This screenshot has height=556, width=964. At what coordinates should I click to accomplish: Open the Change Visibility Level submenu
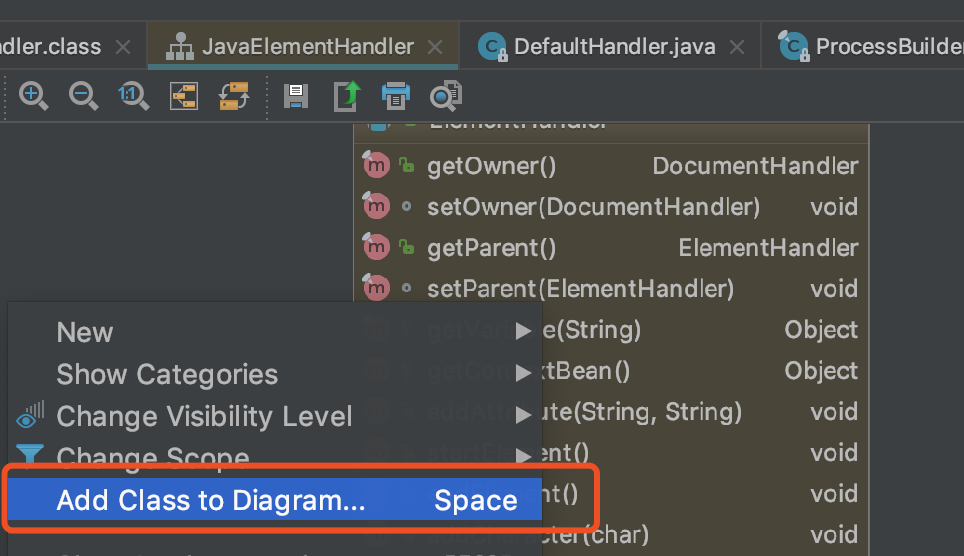[204, 416]
